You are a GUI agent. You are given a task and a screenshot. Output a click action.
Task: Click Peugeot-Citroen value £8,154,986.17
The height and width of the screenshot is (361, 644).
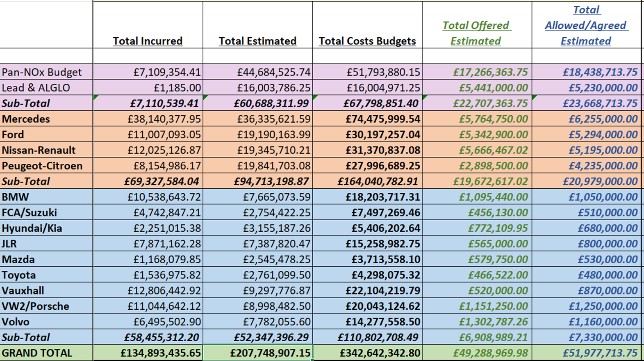(x=148, y=166)
